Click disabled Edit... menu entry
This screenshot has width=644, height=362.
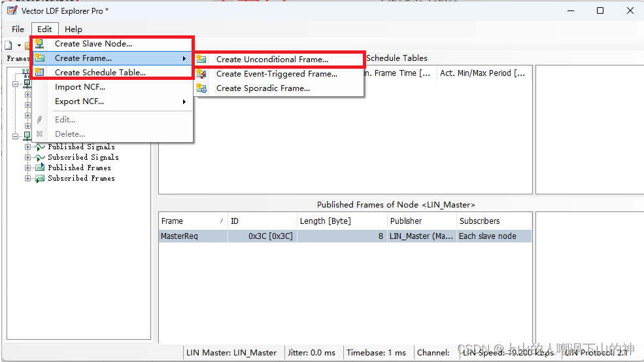point(112,120)
